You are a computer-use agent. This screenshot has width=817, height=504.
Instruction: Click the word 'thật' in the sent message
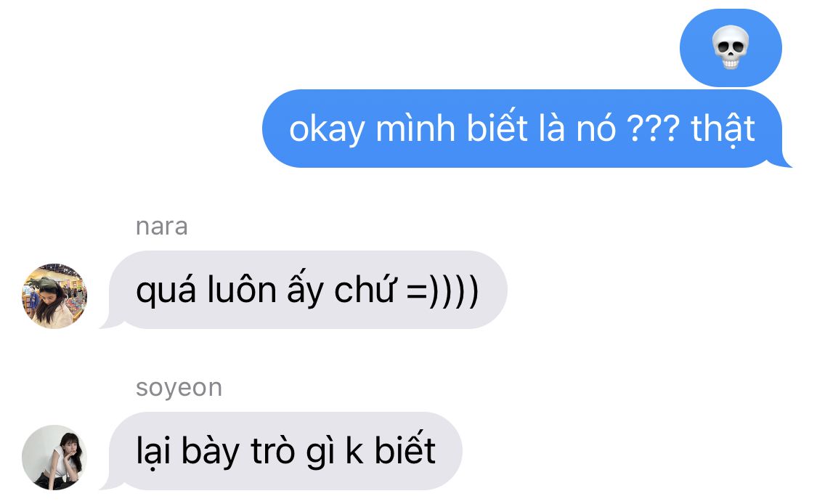[x=723, y=129]
